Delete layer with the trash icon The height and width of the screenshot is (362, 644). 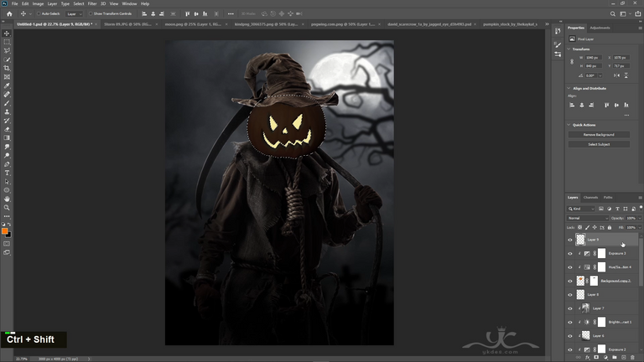click(632, 358)
